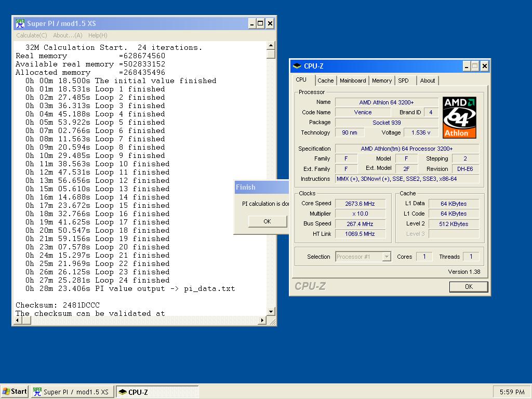Open the Calculate(C) menu in Super PI
532x399 pixels.
[x=32, y=35]
